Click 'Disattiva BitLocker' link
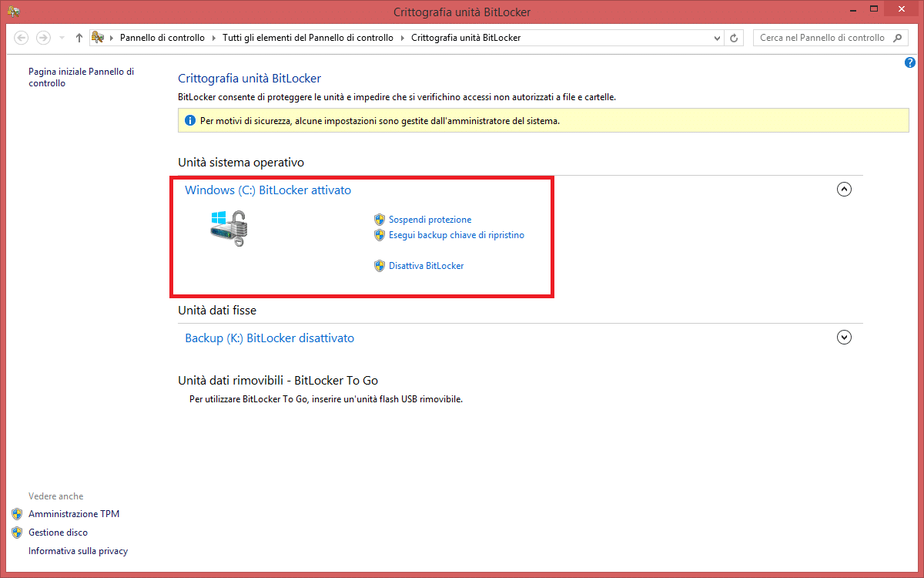Image resolution: width=924 pixels, height=578 pixels. point(426,266)
